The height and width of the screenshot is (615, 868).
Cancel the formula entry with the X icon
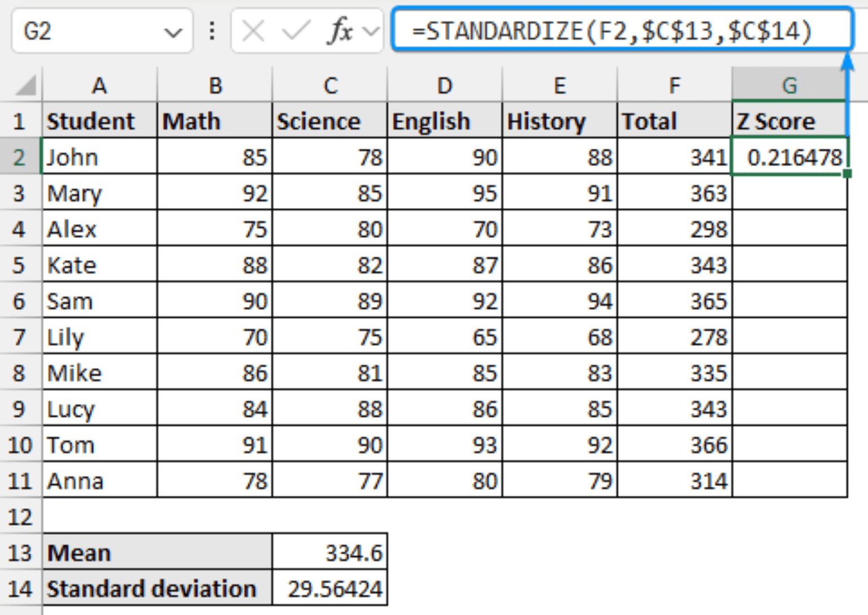[253, 31]
